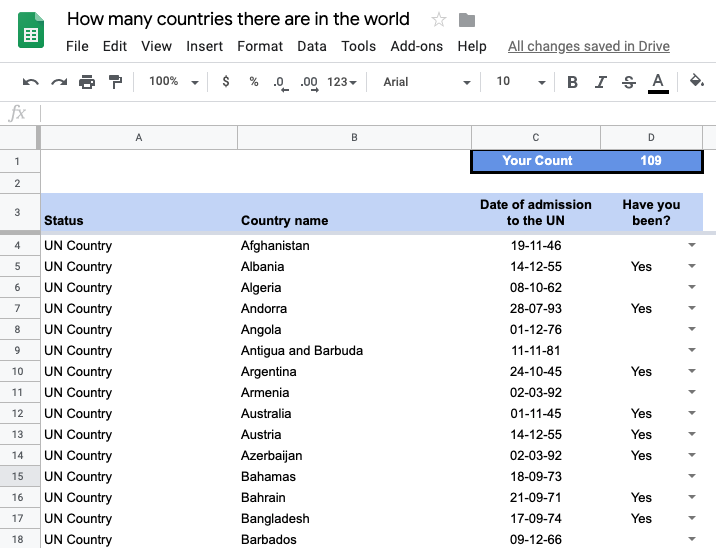Viewport: 716px width, 548px height.
Task: Activate the paint format roller
Action: 115,82
